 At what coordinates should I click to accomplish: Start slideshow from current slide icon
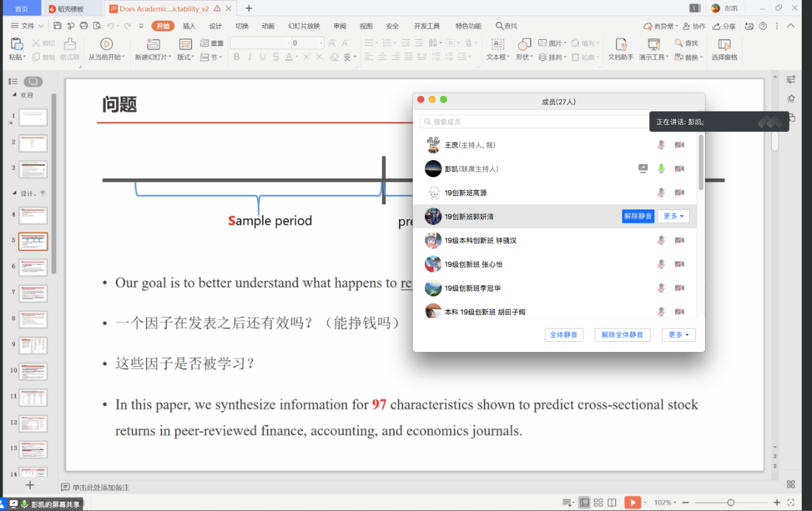(x=106, y=44)
